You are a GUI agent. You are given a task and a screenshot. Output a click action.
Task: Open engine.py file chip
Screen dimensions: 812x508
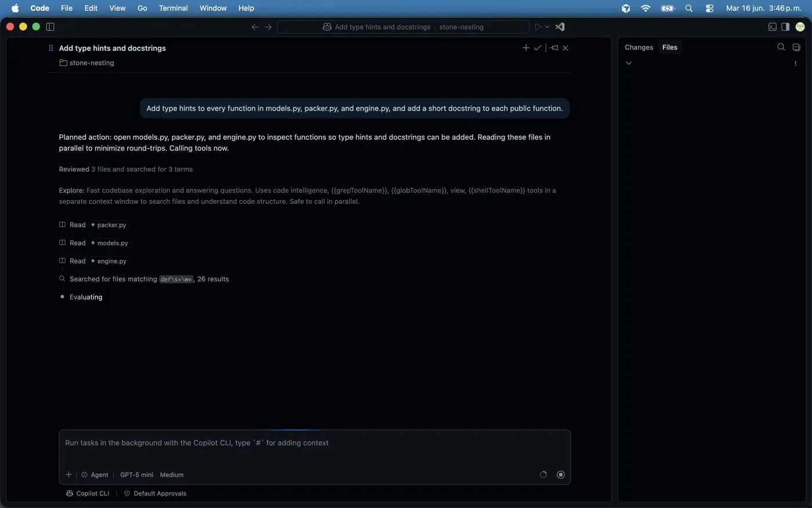pyautogui.click(x=108, y=261)
